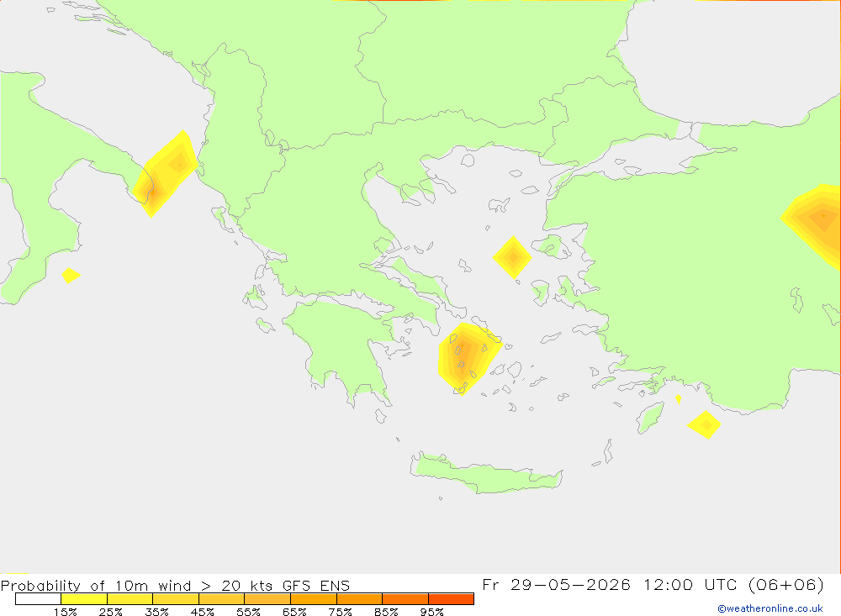Click the white legend swatch below 15%

click(x=38, y=599)
